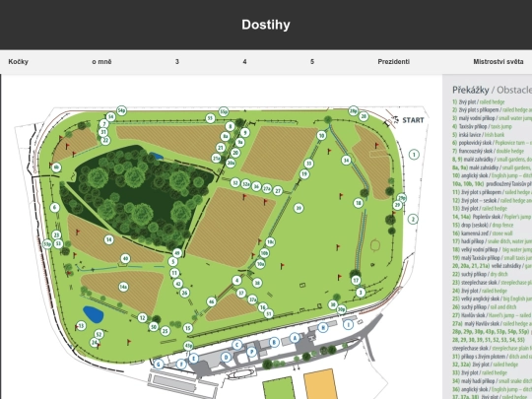Click obstacle marker 52 on the map
The width and height of the screenshot is (532, 399).
pos(99,335)
